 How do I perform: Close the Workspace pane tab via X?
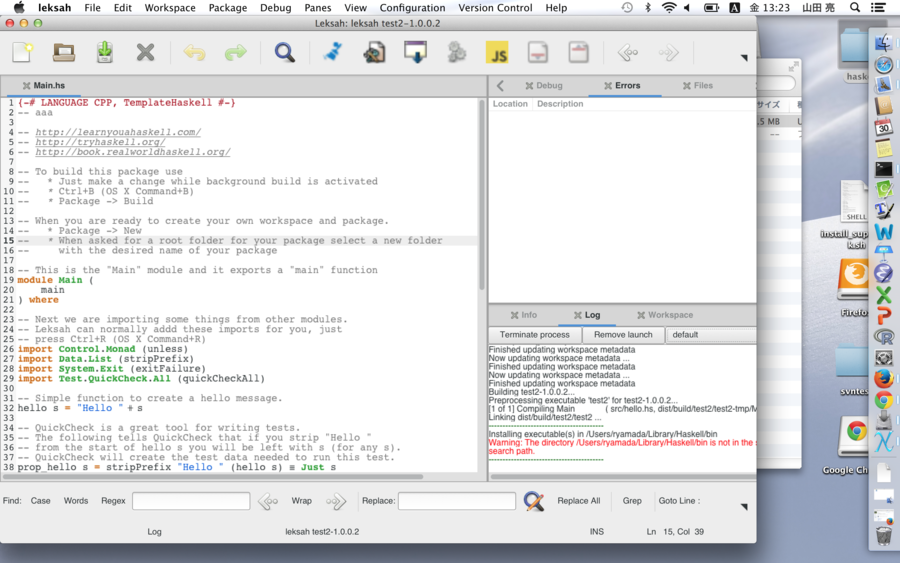641,315
